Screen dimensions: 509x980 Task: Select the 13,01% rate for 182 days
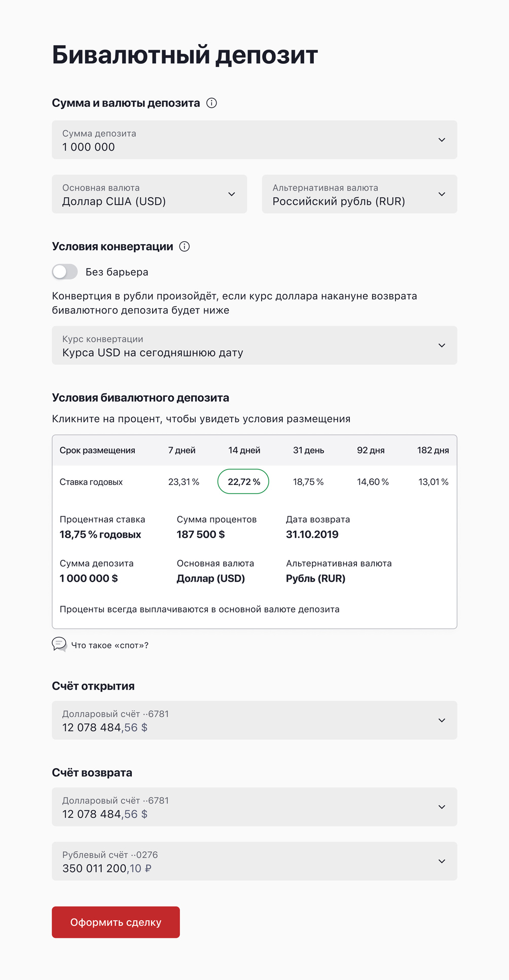[433, 481]
